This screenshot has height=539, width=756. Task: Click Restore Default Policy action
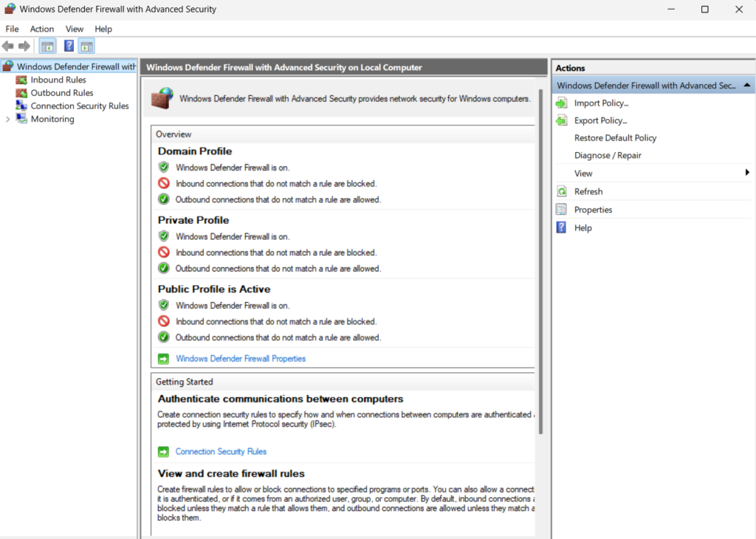(615, 138)
